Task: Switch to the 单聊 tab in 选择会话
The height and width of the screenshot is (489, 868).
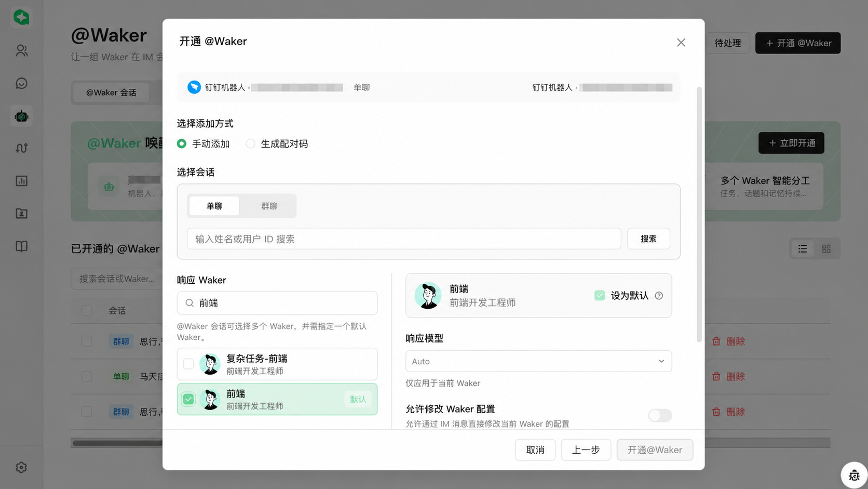Action: [x=214, y=206]
